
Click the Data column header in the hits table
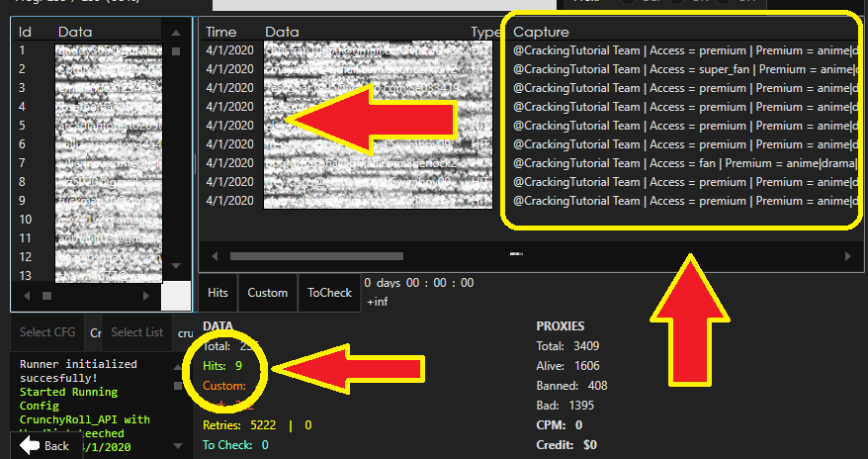pyautogui.click(x=282, y=32)
